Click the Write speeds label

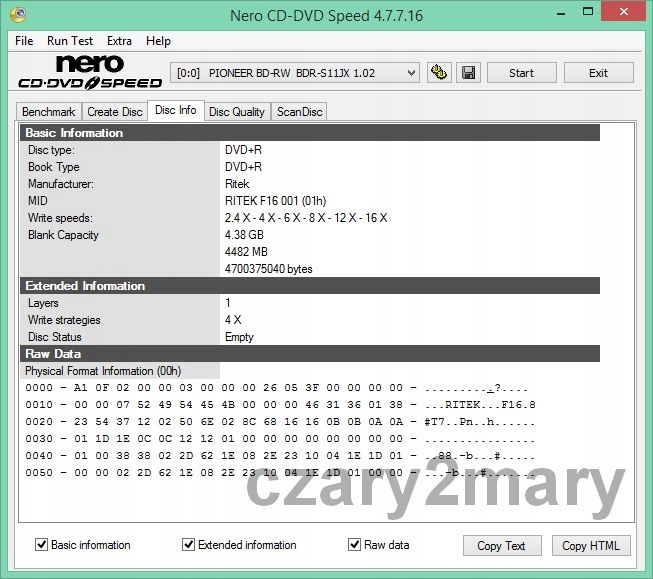[60, 218]
